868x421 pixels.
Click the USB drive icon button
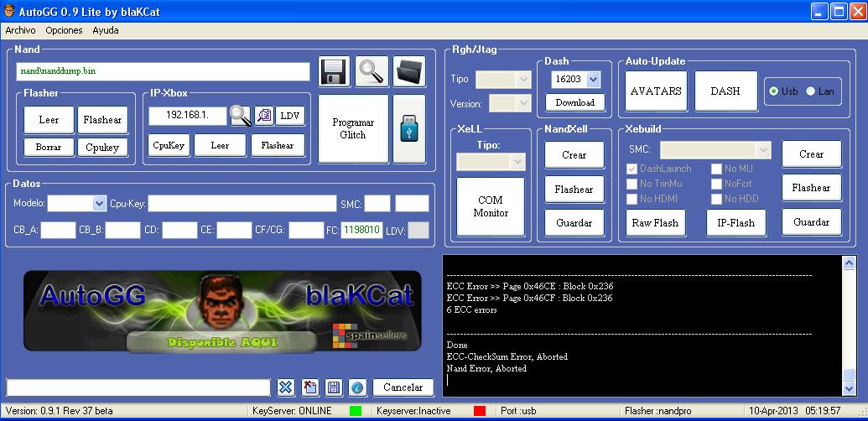[x=409, y=129]
